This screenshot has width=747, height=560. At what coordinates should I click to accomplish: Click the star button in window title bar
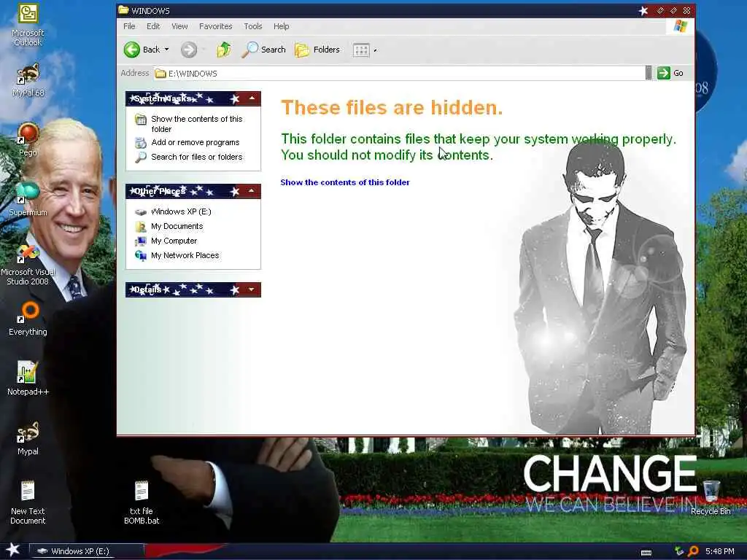pyautogui.click(x=643, y=10)
